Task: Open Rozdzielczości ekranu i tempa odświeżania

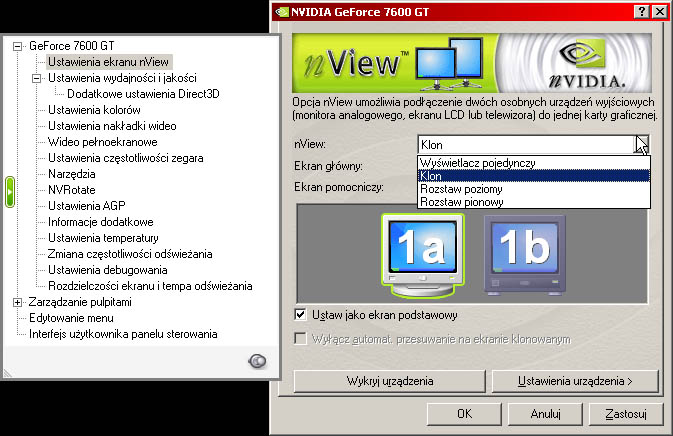Action: point(150,286)
